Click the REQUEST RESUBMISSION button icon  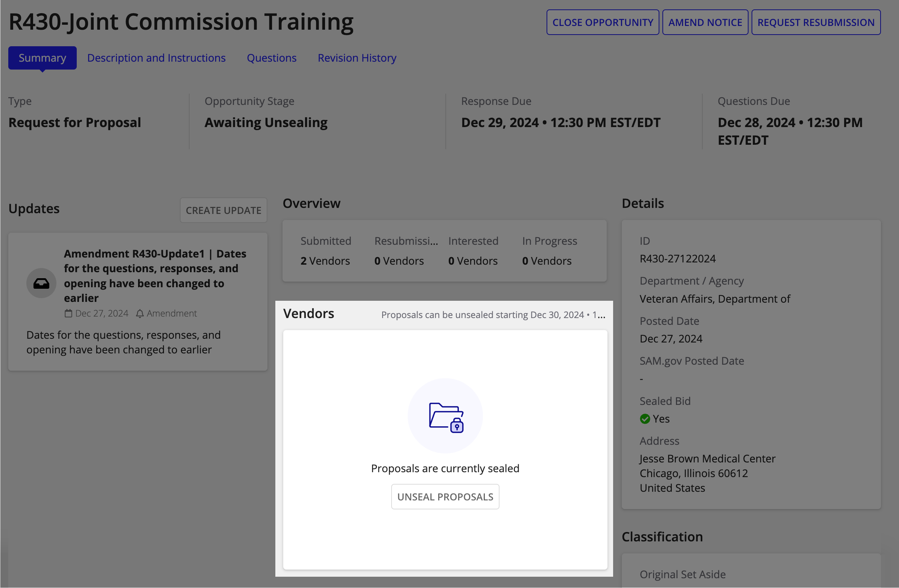[815, 22]
